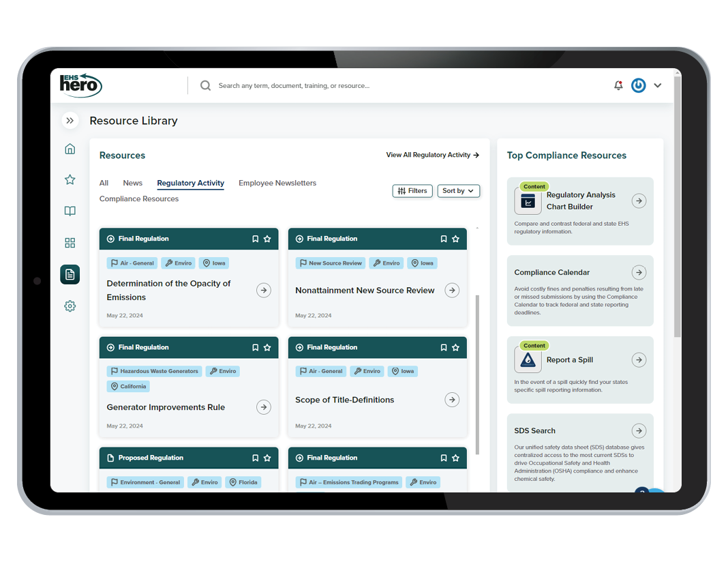Favorite the Nonattainment New Source Review card
The width and height of the screenshot is (728, 562).
(x=455, y=239)
